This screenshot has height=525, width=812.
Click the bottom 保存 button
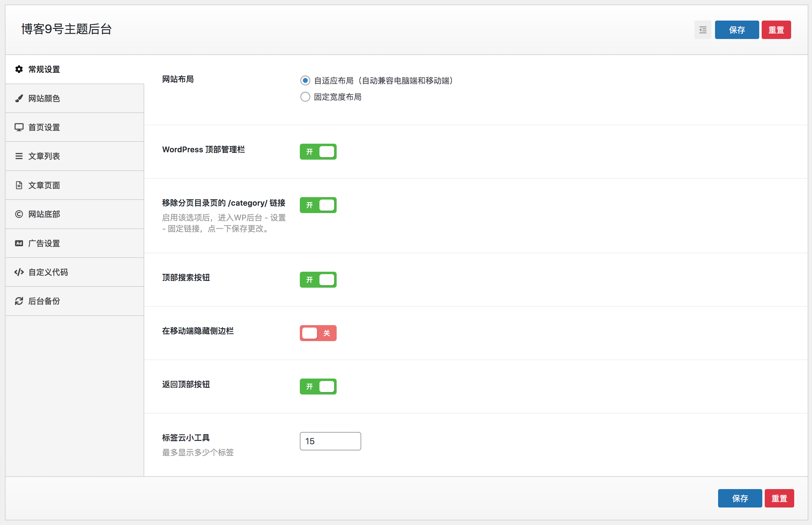point(740,498)
